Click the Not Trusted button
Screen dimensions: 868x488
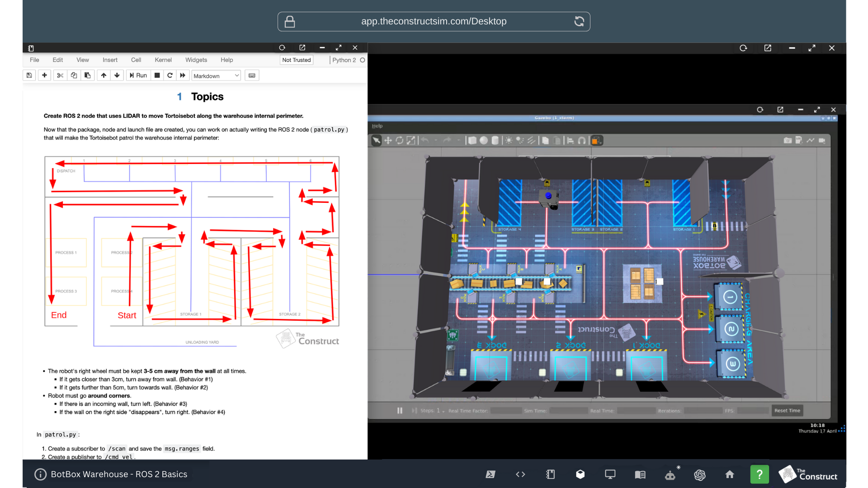coord(297,60)
